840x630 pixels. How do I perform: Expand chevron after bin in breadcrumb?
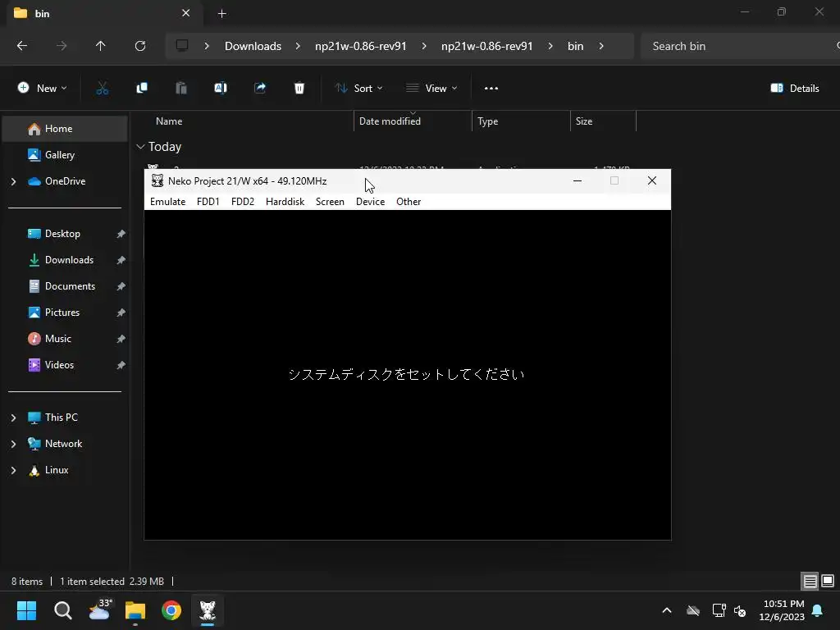click(601, 46)
